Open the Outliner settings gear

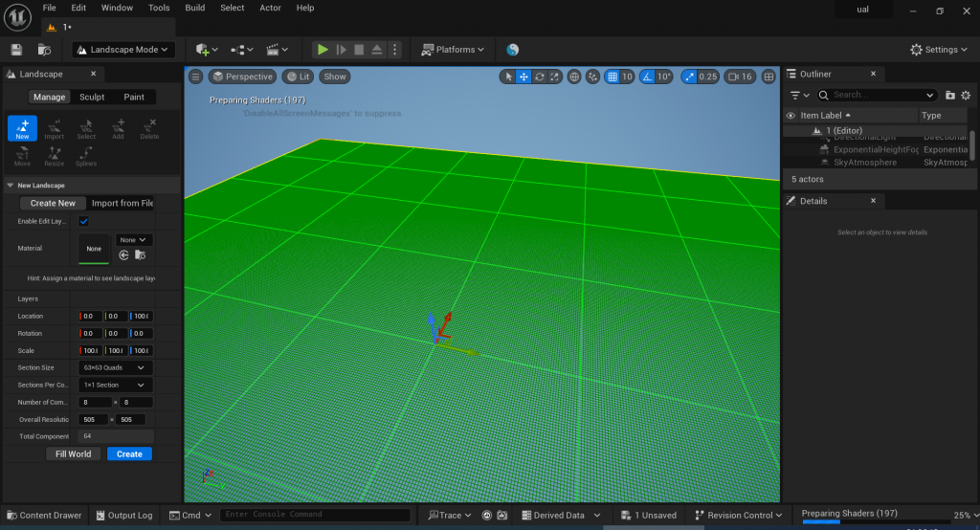tap(966, 95)
